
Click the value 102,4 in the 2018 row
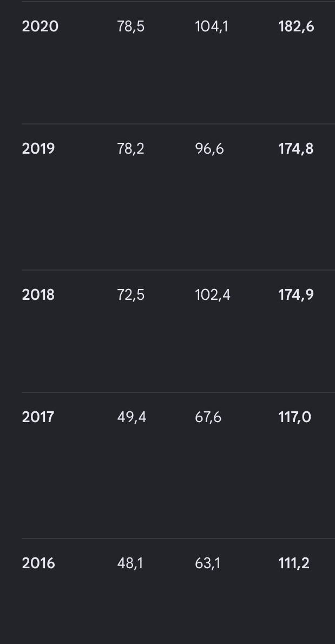pos(213,295)
